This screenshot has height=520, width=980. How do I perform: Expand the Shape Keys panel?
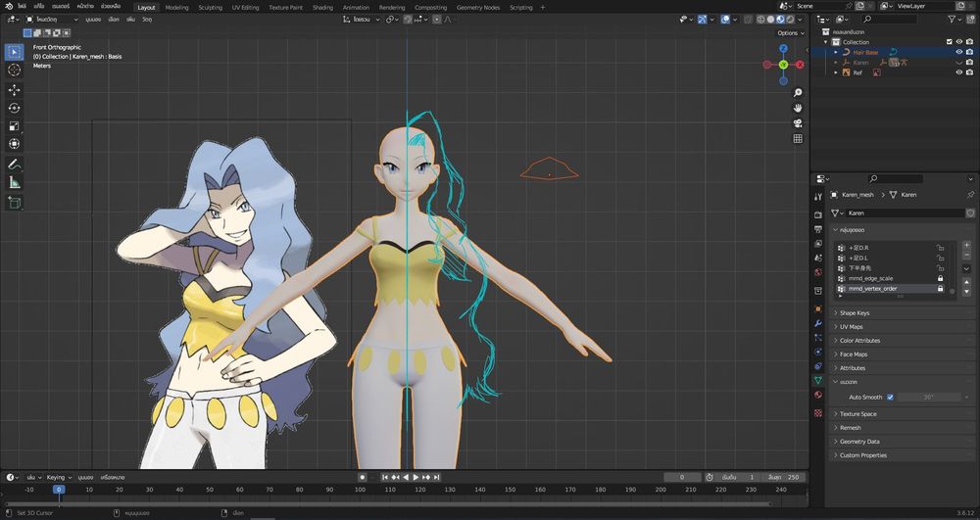click(x=856, y=313)
